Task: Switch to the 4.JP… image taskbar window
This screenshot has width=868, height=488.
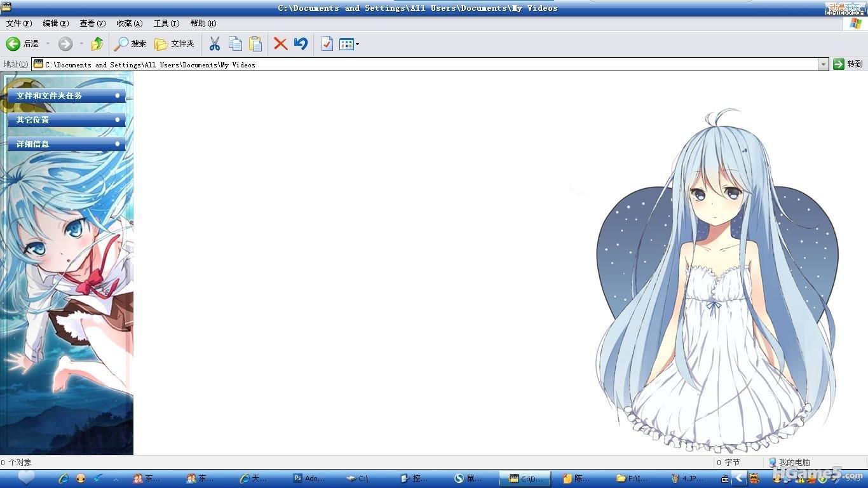Action: 689,478
